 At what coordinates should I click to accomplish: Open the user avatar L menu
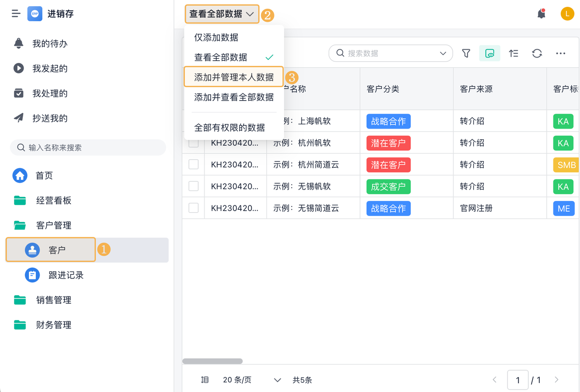pyautogui.click(x=567, y=14)
